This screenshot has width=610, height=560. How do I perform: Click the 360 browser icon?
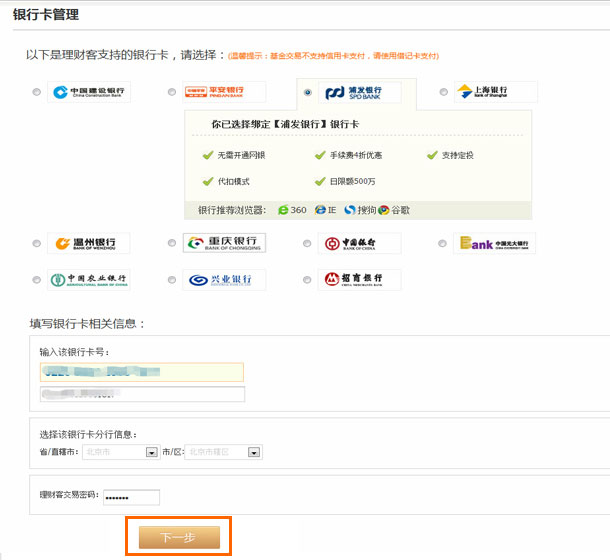283,210
